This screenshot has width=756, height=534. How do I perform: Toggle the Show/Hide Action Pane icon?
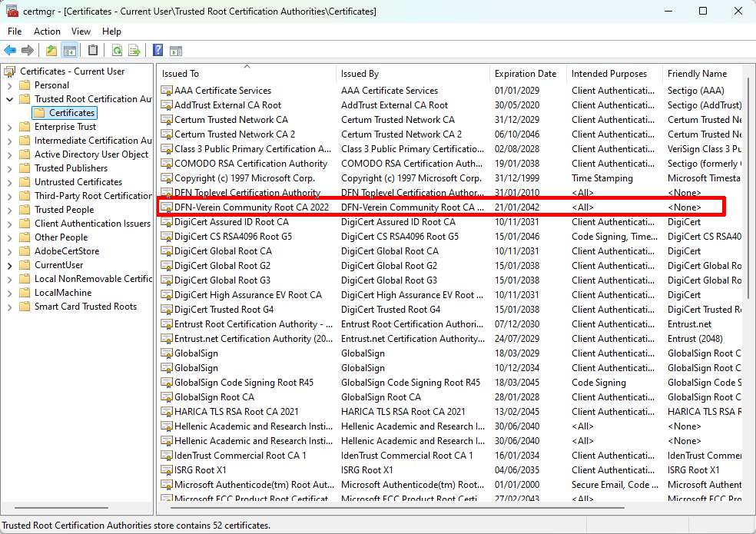176,50
